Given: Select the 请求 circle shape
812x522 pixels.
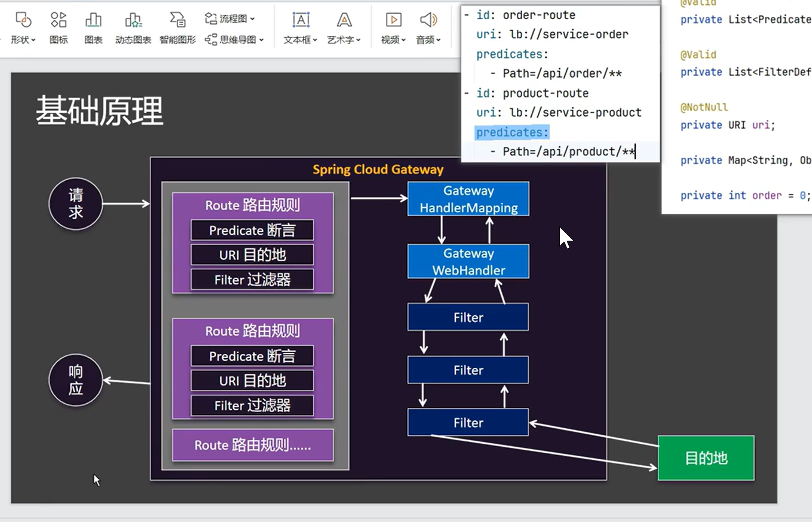Looking at the screenshot, I should (76, 204).
